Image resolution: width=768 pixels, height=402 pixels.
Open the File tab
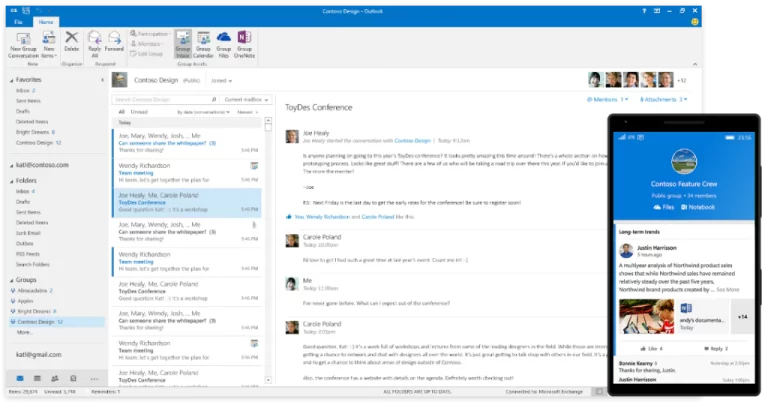tap(18, 22)
